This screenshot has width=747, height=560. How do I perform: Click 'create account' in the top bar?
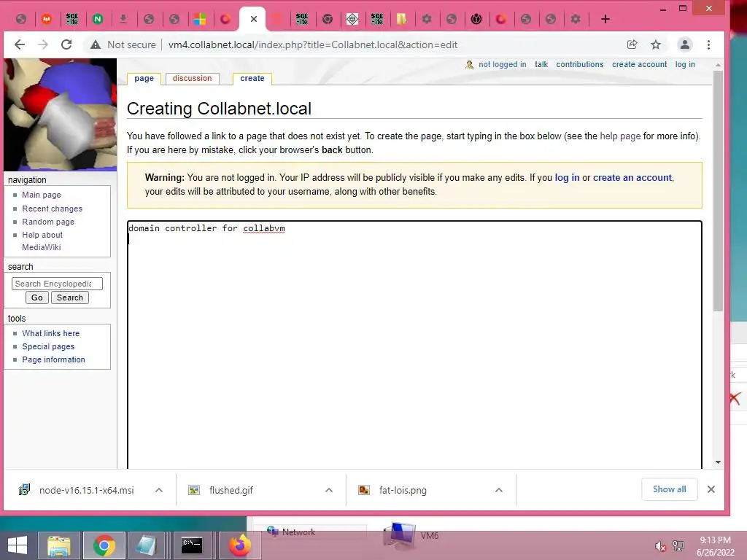[x=639, y=64]
